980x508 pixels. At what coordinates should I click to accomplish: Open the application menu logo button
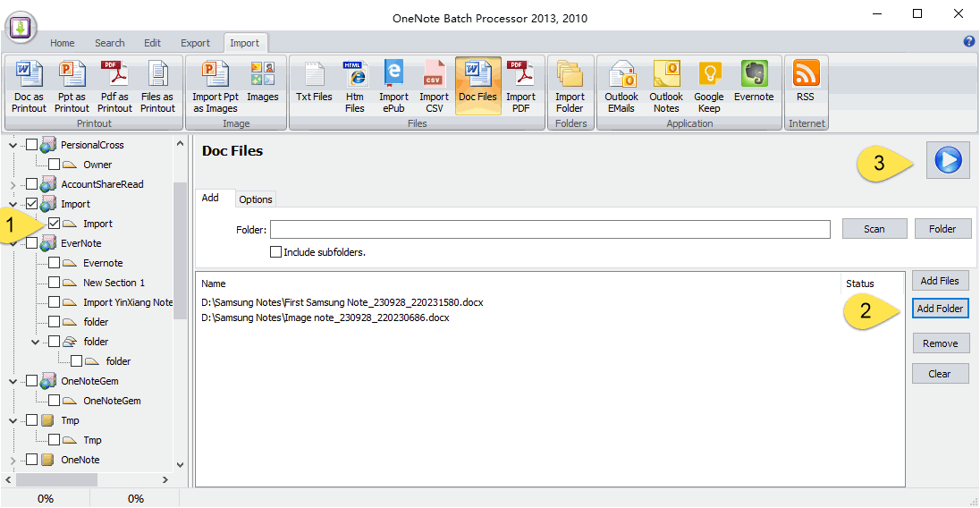pos(21,28)
